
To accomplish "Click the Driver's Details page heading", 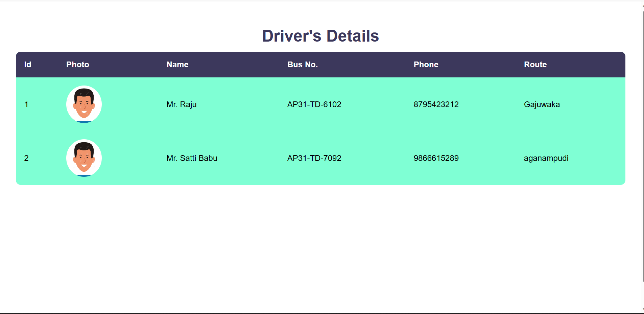I will [320, 36].
